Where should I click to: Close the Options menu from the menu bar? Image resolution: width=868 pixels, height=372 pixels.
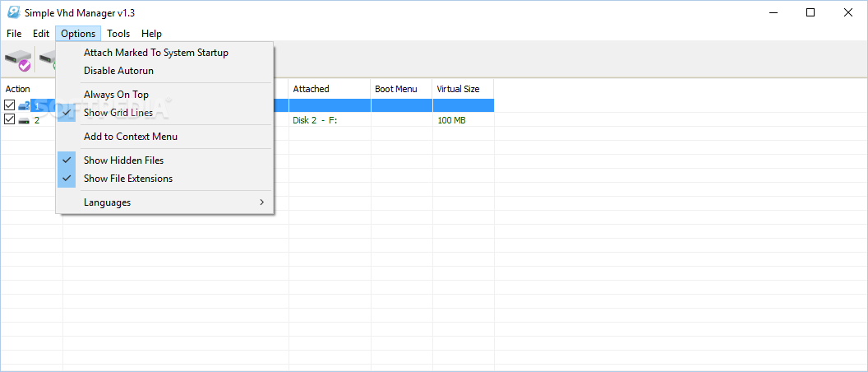(x=78, y=34)
